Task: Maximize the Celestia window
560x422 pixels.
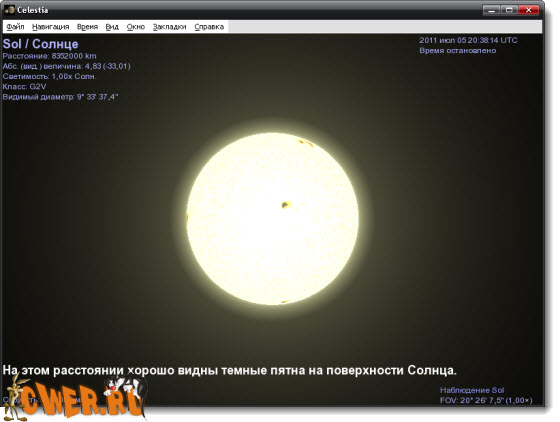Action: click(x=509, y=10)
